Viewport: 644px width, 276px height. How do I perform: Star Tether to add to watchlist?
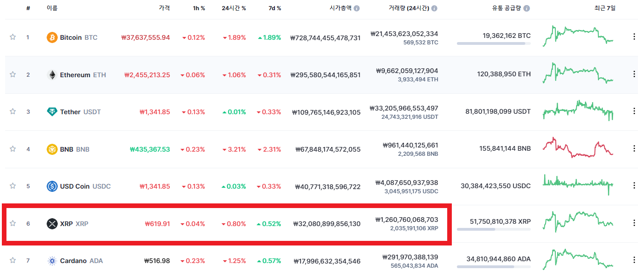click(x=12, y=111)
